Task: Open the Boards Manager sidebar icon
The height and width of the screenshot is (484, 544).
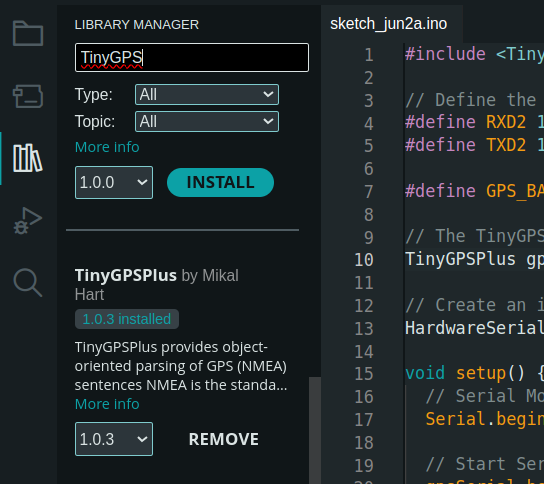Action: [28, 96]
